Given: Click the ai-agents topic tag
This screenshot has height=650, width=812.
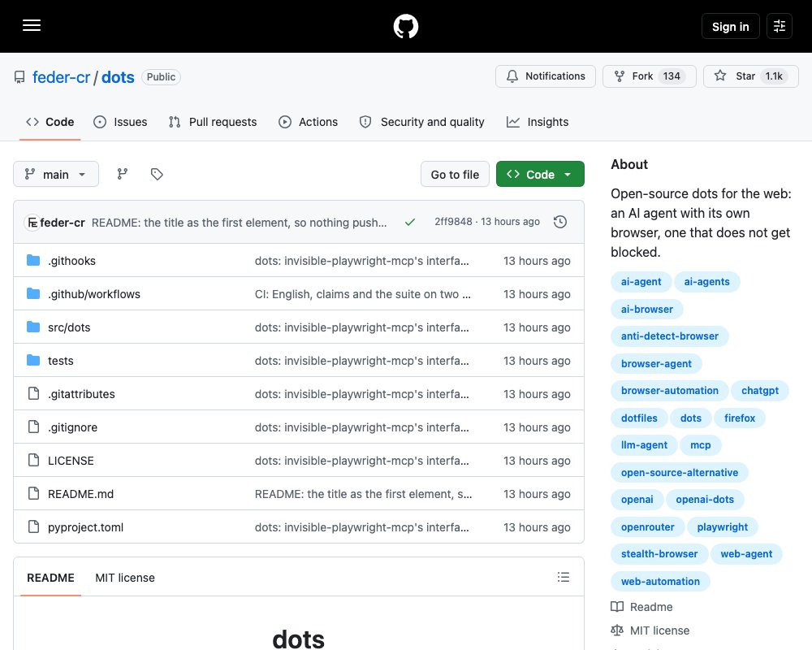Looking at the screenshot, I should (x=707, y=281).
